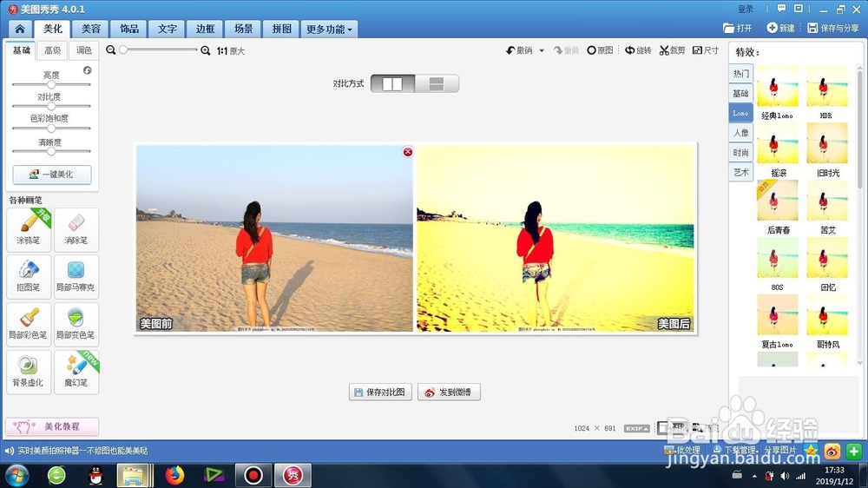Open the 基础 adjustments sub-tab
The image size is (868, 488).
(x=21, y=50)
